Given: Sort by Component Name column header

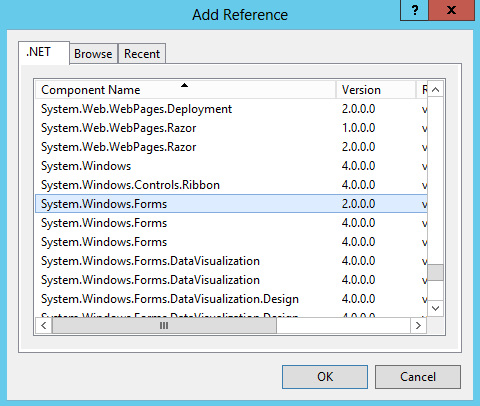Looking at the screenshot, I should [185, 90].
